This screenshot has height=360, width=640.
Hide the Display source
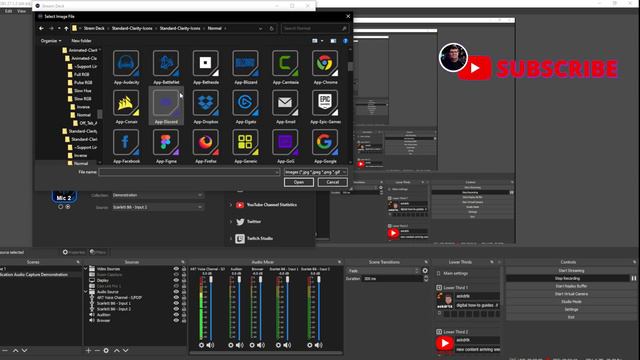tap(176, 280)
